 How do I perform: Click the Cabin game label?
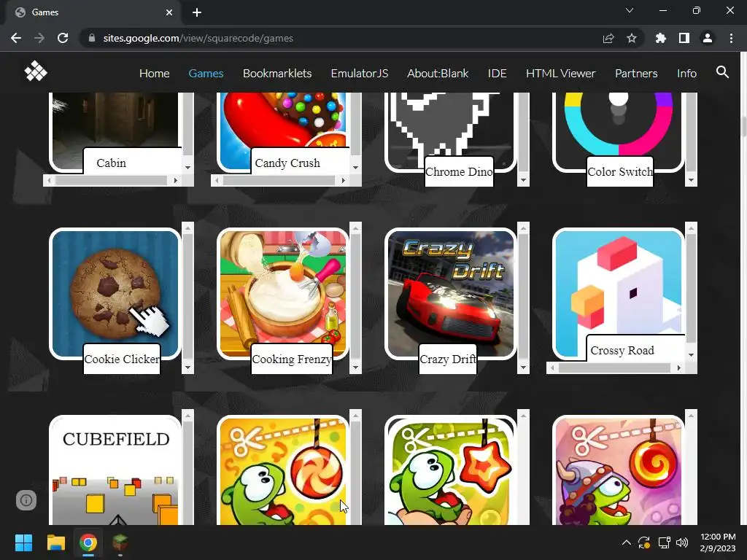tap(111, 163)
